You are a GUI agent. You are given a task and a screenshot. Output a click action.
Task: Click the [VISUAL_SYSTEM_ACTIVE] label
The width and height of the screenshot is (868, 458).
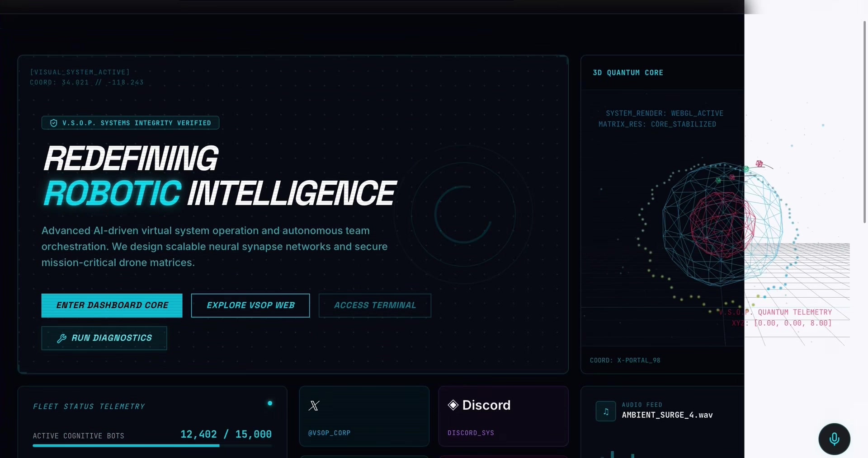pos(80,72)
